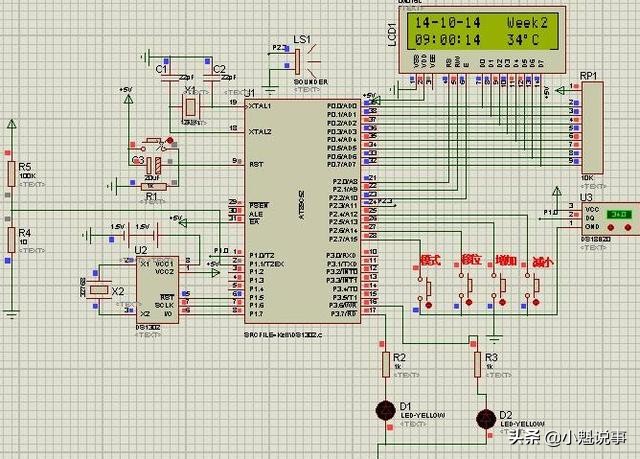Click the crystal X2 beside DS1302

99,290
